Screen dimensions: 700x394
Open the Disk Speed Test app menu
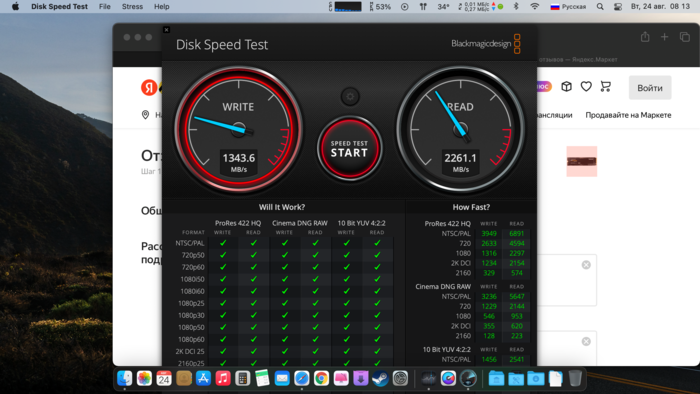tap(59, 7)
